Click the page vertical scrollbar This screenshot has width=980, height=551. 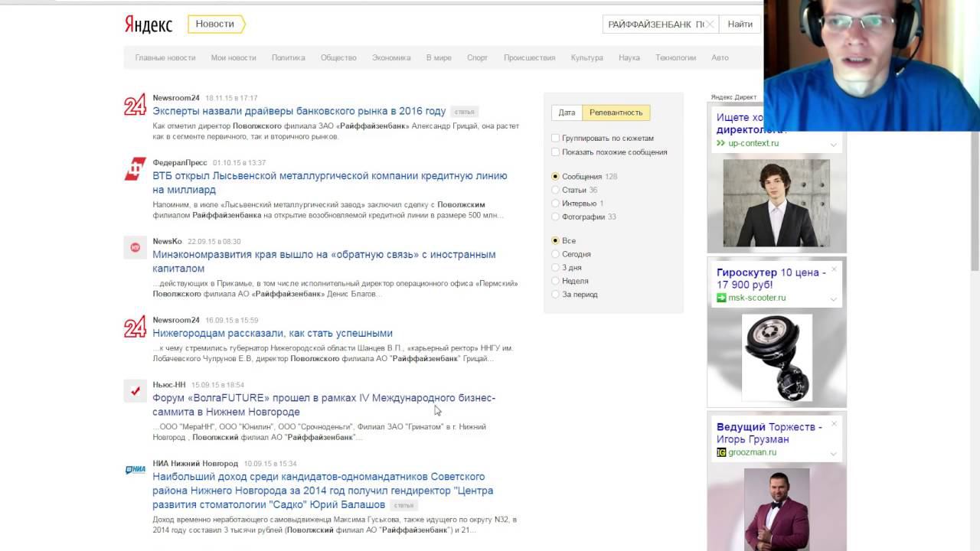click(975, 201)
